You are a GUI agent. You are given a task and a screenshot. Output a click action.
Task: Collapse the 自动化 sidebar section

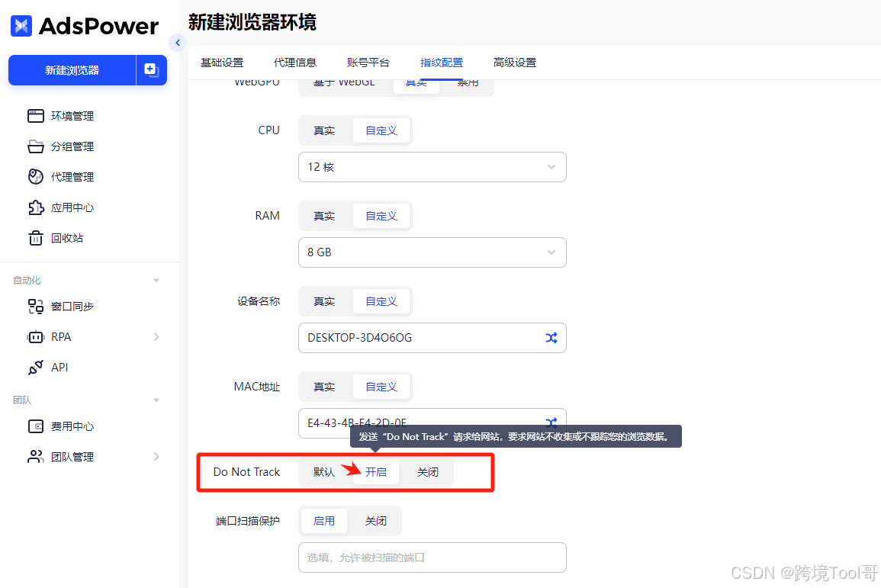click(x=156, y=280)
